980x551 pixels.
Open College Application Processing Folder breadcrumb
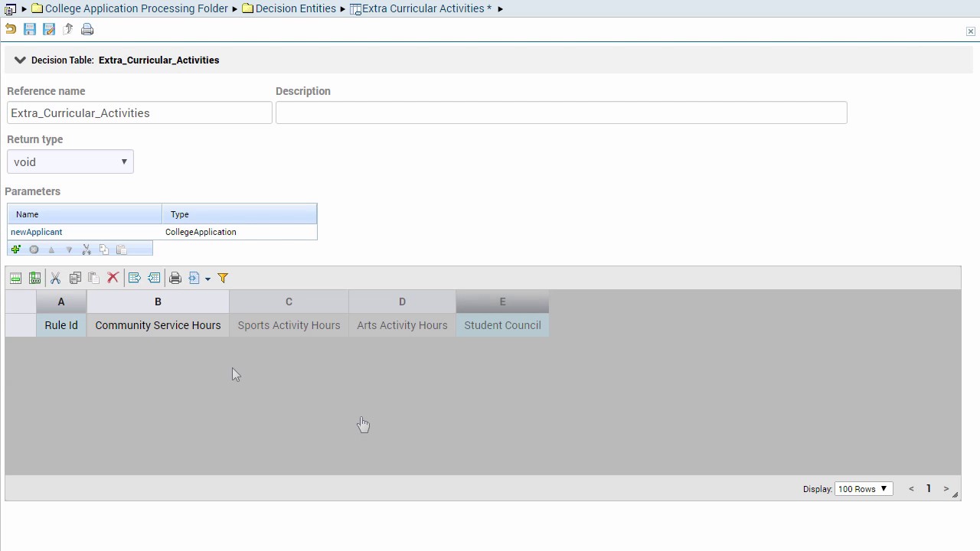pos(136,8)
